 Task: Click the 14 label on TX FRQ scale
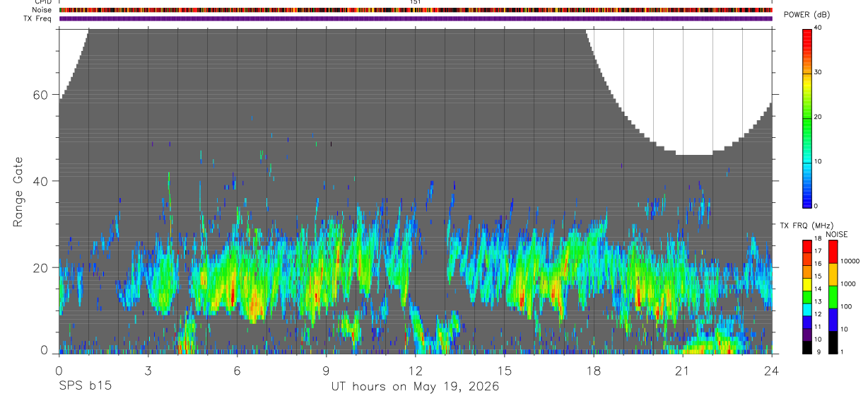click(x=818, y=289)
